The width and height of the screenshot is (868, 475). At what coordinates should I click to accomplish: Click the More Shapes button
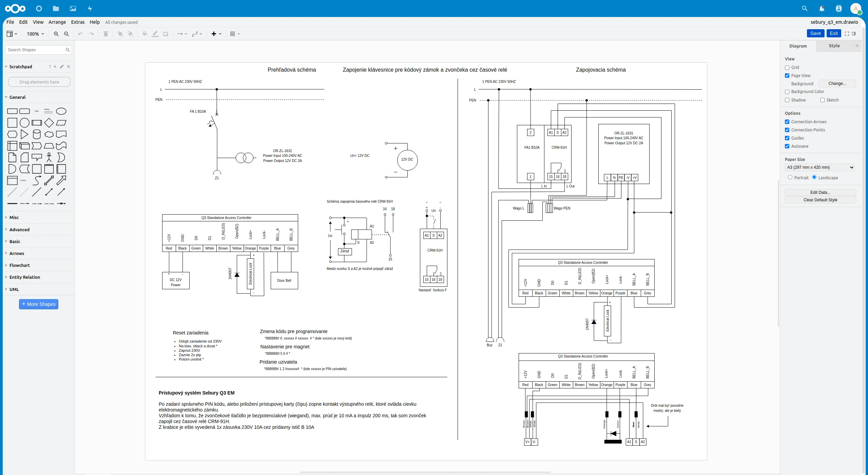click(39, 304)
